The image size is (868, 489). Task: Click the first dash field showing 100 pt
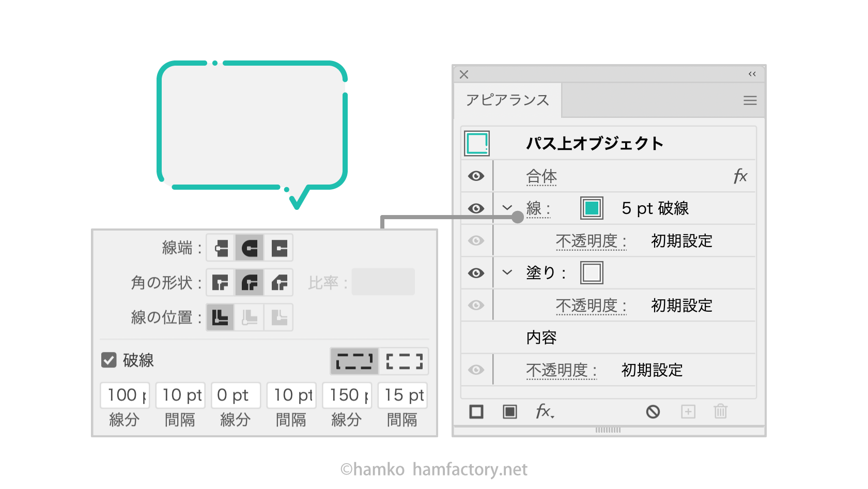(x=125, y=395)
